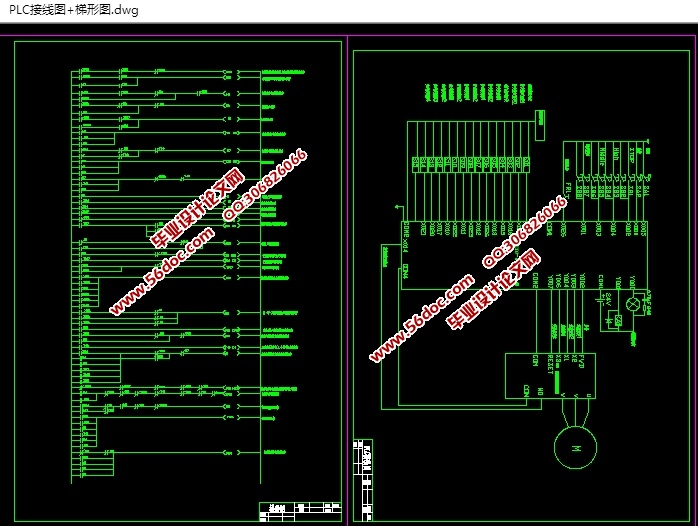The width and height of the screenshot is (698, 526).
Task: Click the vertical magenta divider between sheets
Action: [x=347, y=280]
